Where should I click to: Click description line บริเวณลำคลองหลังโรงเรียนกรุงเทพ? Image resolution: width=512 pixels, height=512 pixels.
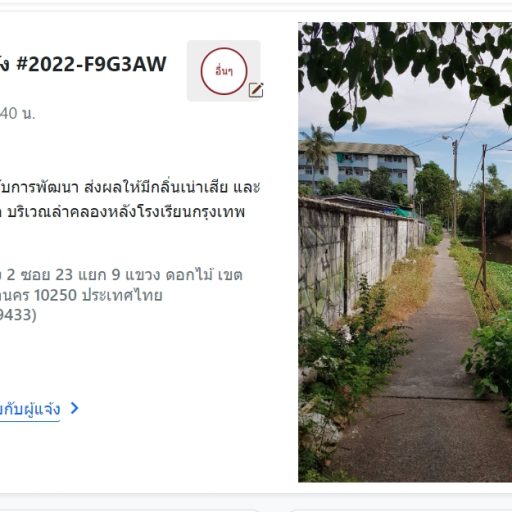(x=123, y=212)
